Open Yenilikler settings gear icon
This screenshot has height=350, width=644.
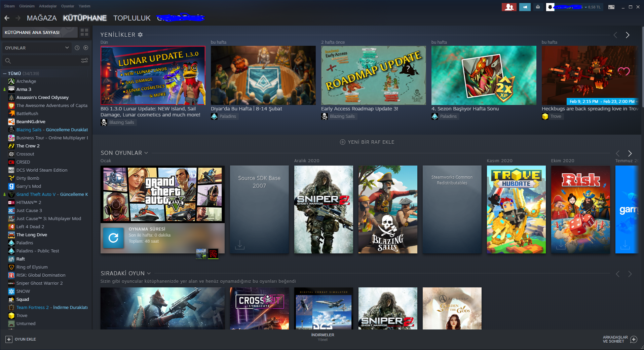pyautogui.click(x=140, y=35)
